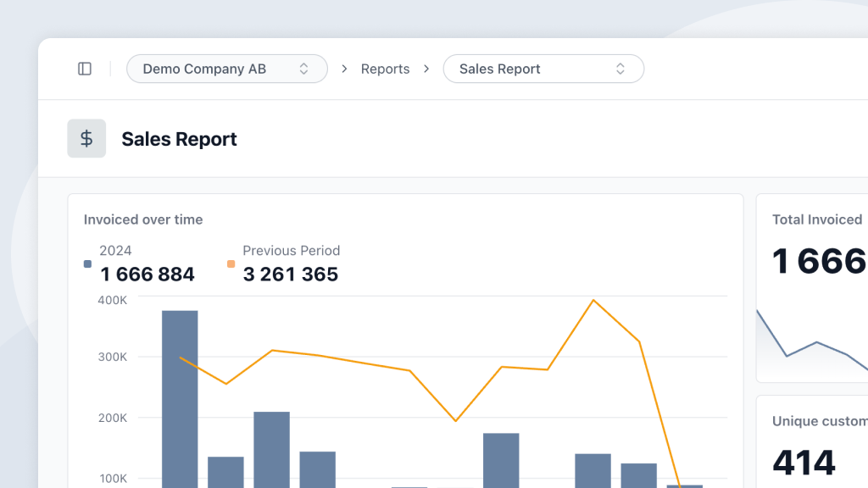Select the Sales Report page heading
The image size is (868, 488).
179,138
